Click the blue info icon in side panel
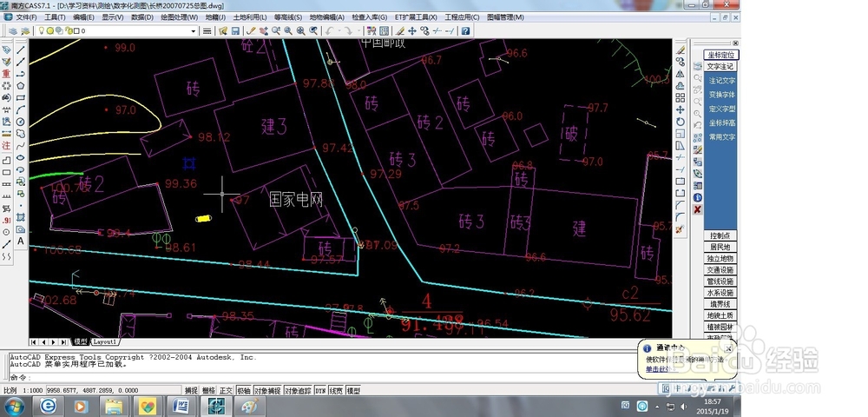This screenshot has width=868, height=417. click(x=698, y=197)
